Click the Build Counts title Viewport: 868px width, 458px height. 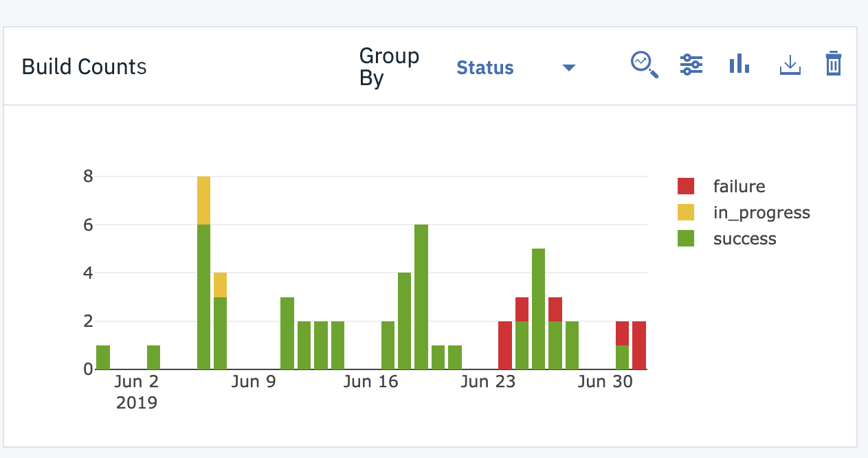click(84, 67)
